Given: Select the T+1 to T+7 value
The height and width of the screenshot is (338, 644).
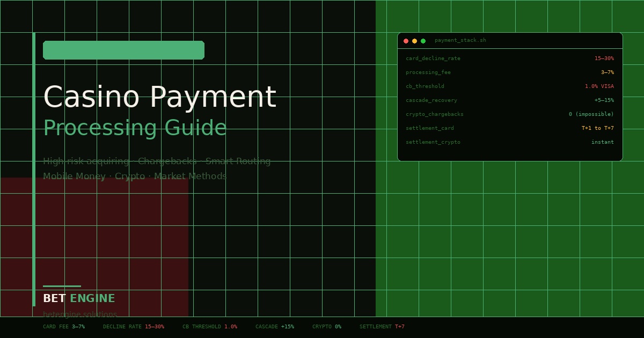Looking at the screenshot, I should (x=598, y=128).
